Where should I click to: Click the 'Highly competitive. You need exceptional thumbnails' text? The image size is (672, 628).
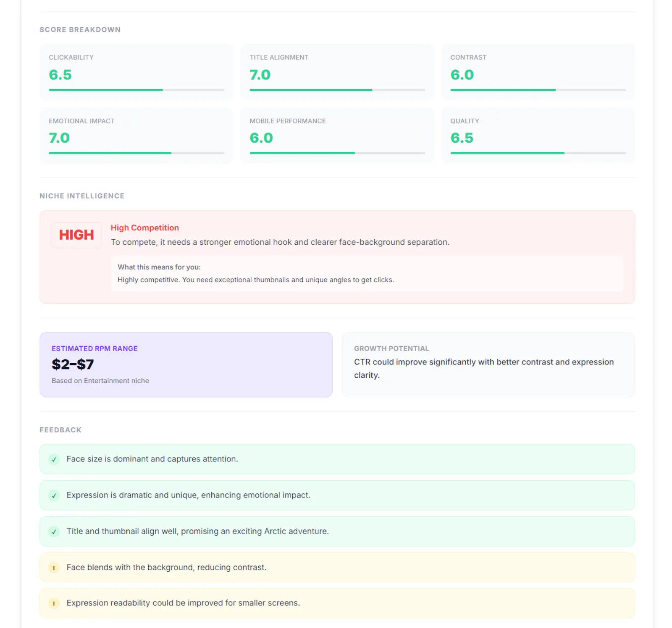pyautogui.click(x=256, y=280)
